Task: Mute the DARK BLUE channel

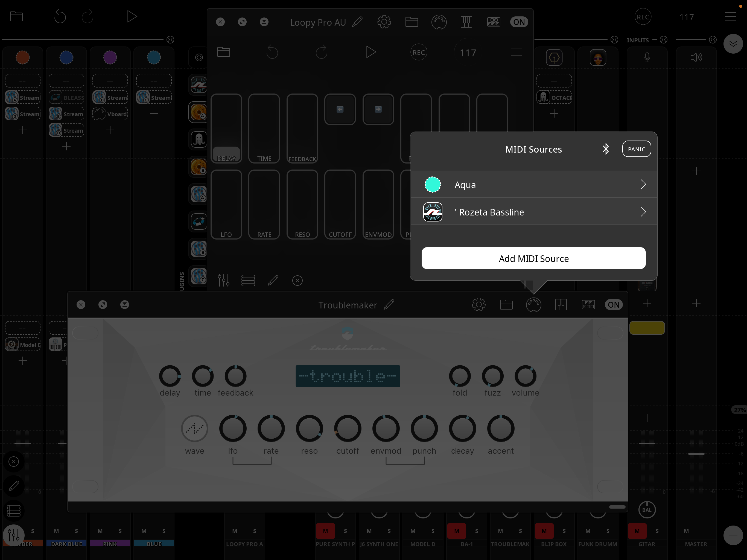Action: tap(56, 531)
